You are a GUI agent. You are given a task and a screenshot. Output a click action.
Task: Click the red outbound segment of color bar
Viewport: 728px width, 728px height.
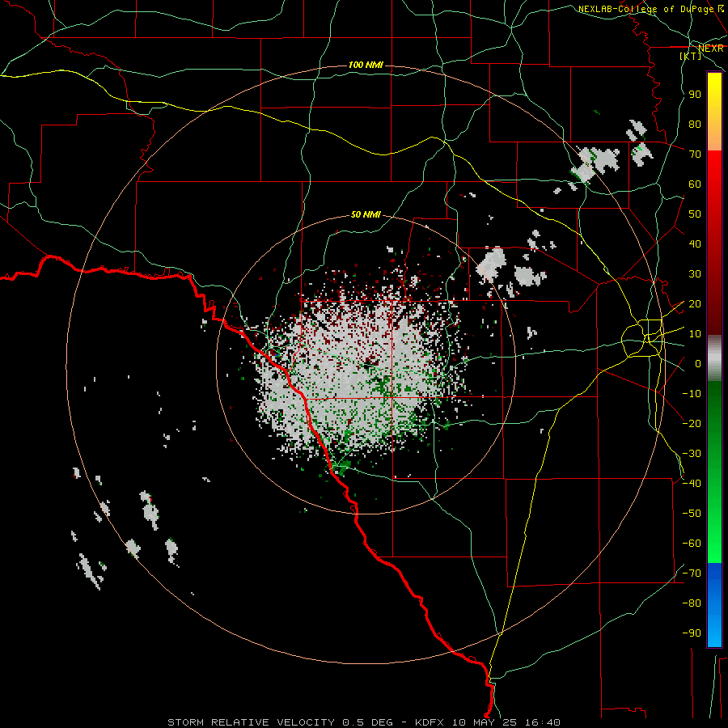point(714,243)
